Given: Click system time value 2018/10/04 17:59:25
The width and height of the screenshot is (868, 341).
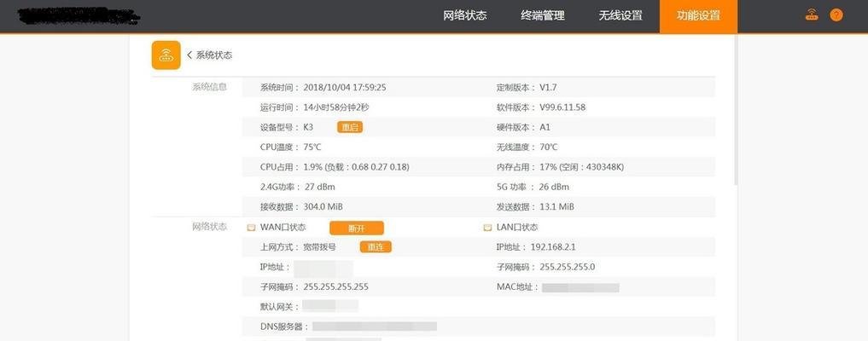Looking at the screenshot, I should pos(345,87).
